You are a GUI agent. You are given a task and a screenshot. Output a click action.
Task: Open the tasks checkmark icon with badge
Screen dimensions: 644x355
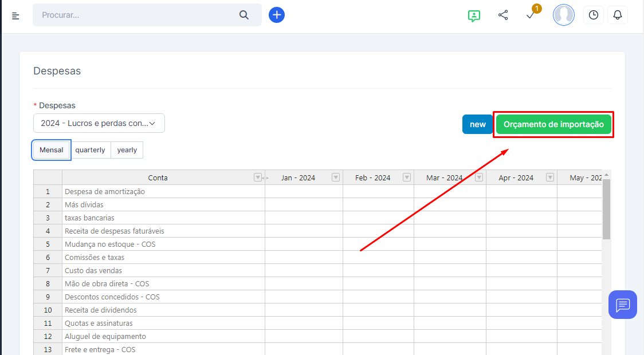531,15
